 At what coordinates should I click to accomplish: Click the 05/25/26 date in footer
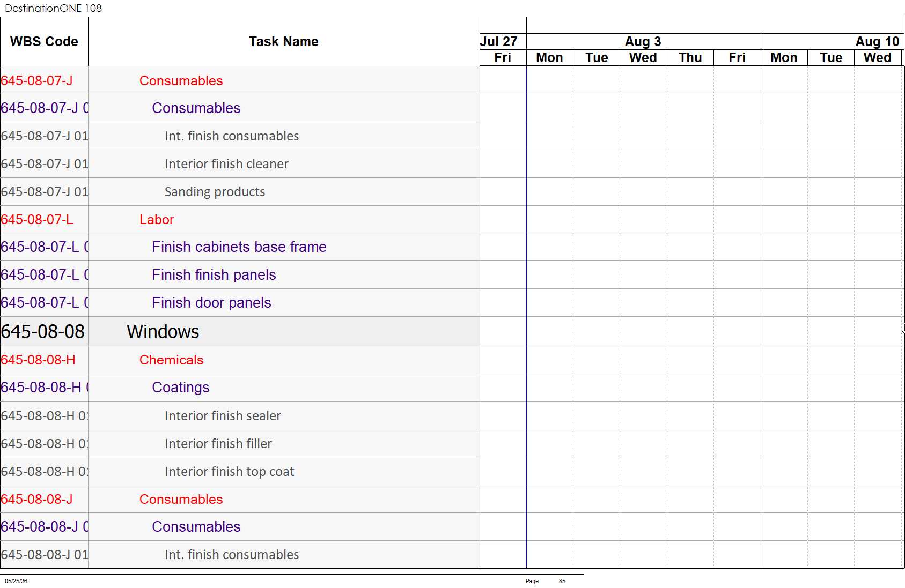click(x=16, y=581)
